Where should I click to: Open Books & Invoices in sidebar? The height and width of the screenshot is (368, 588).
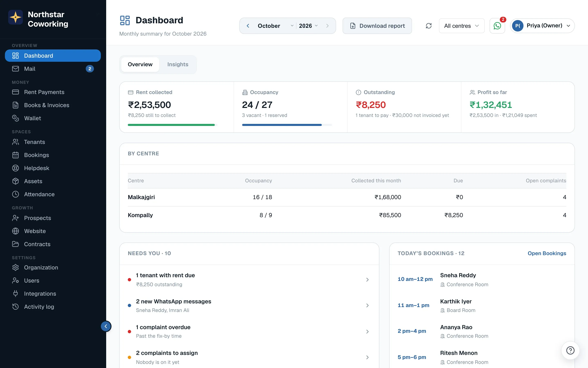[53, 105]
